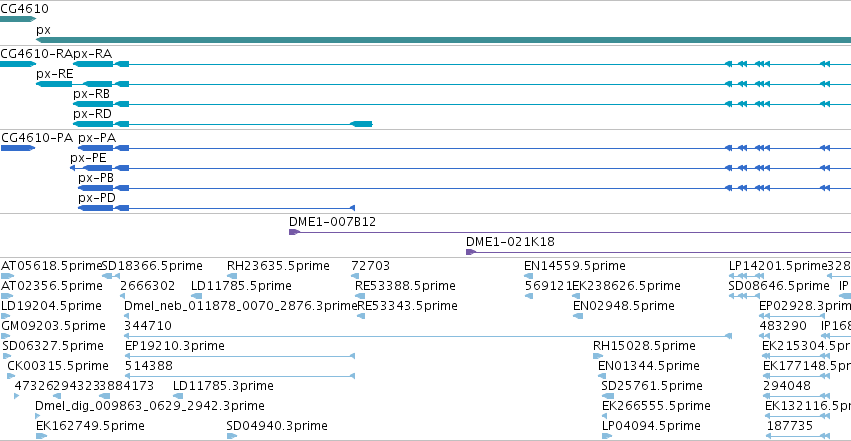The width and height of the screenshot is (851, 441).
Task: Click the arrow glyph below EN02948.5prime
Action: (x=578, y=316)
